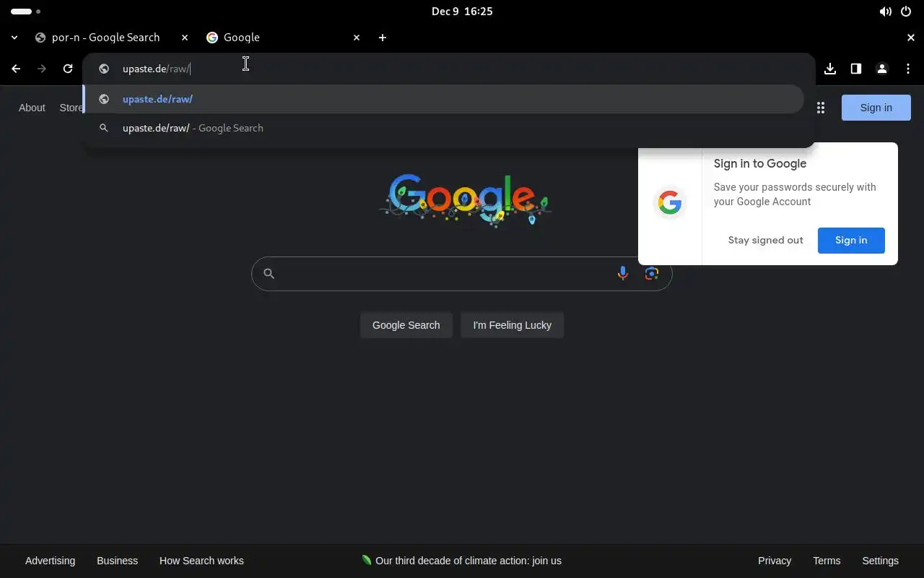The image size is (924, 578).
Task: Go back with the browser back arrow
Action: click(16, 69)
